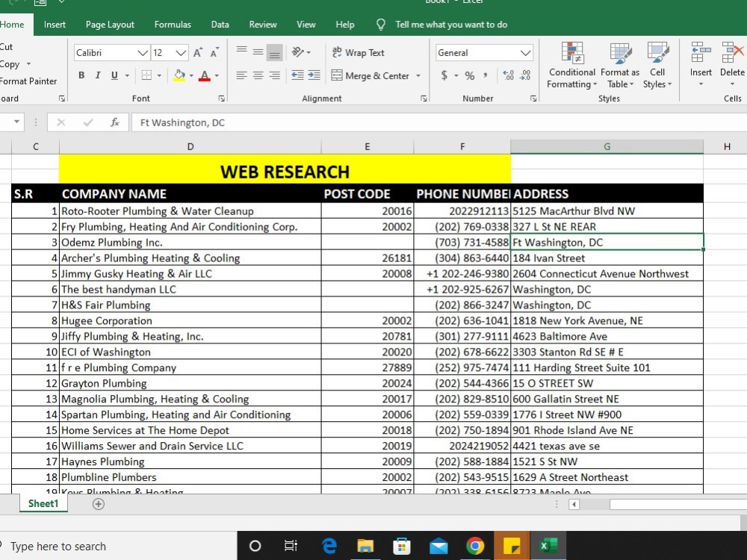Screen dimensions: 747x560
Task: Switch to Insert tab
Action: 55,25
